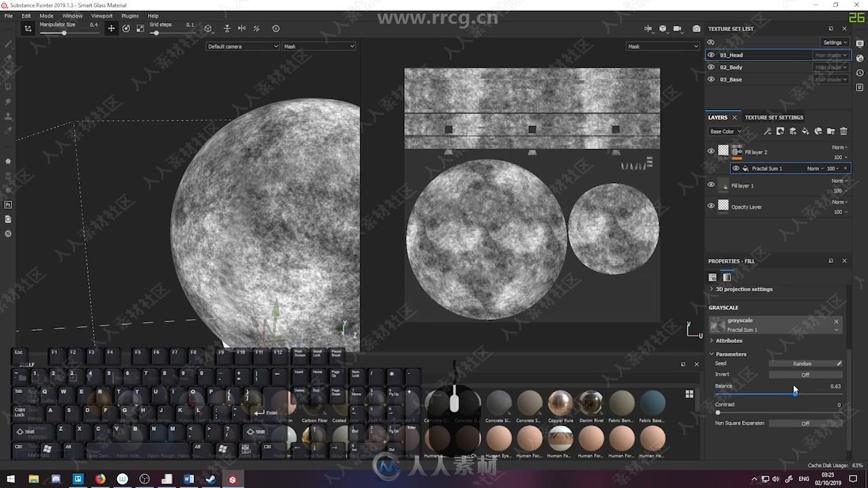The image size is (868, 488).
Task: Select the Copper Pure material thumbnail
Action: [560, 407]
